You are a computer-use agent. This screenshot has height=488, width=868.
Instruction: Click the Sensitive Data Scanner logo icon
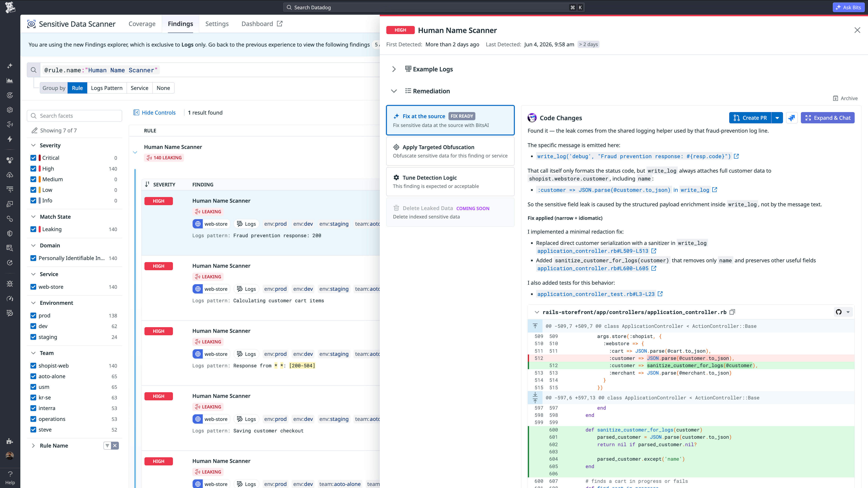(31, 24)
